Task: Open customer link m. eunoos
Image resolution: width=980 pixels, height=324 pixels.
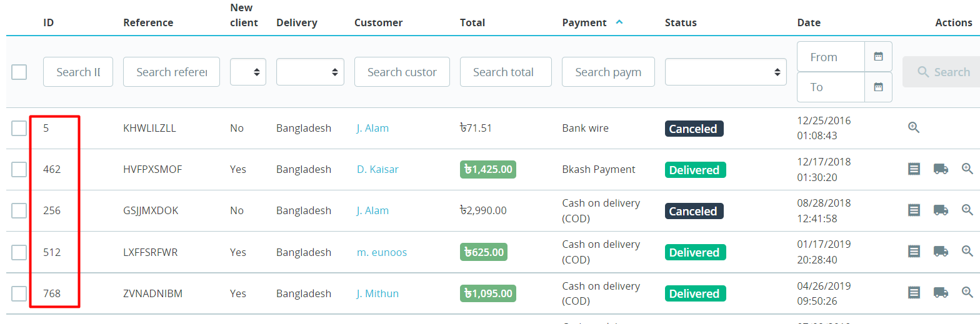Action: pyautogui.click(x=382, y=252)
